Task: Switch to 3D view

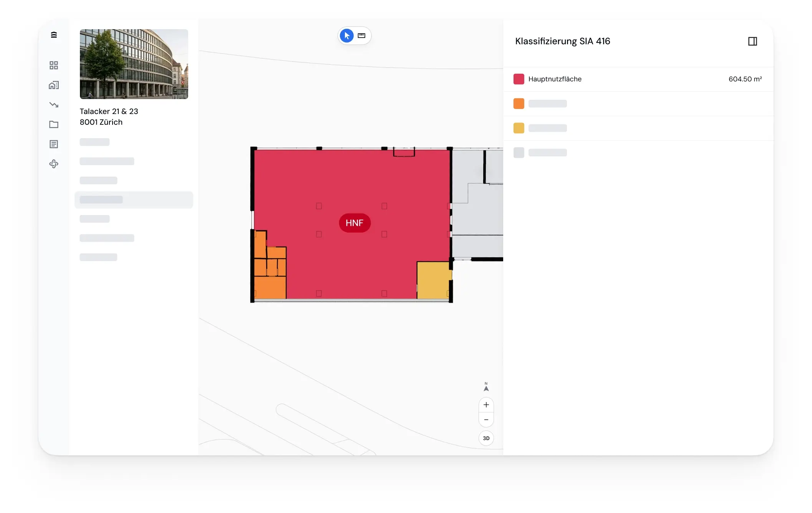Action: coord(486,438)
